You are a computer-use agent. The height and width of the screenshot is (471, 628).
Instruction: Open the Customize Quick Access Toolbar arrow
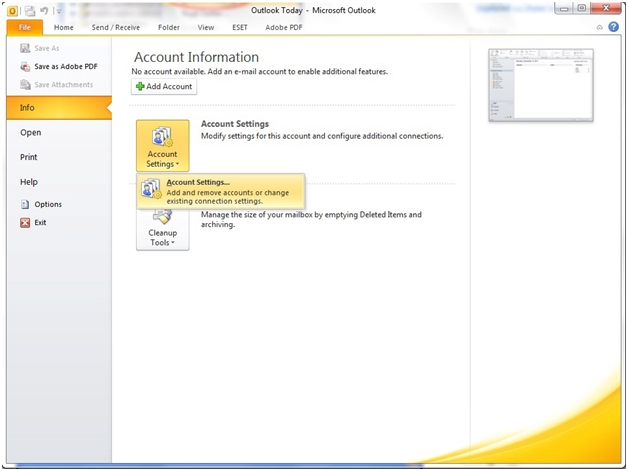point(59,11)
